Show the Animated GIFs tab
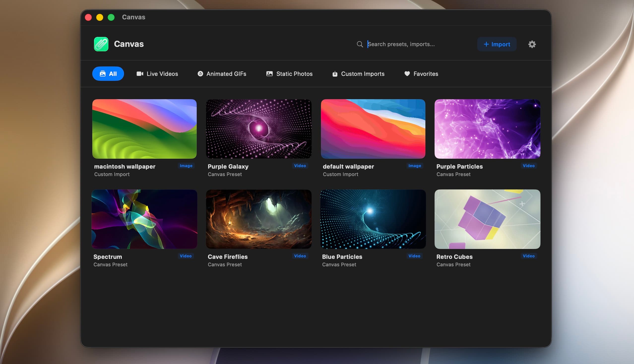The height and width of the screenshot is (364, 634). coord(222,74)
